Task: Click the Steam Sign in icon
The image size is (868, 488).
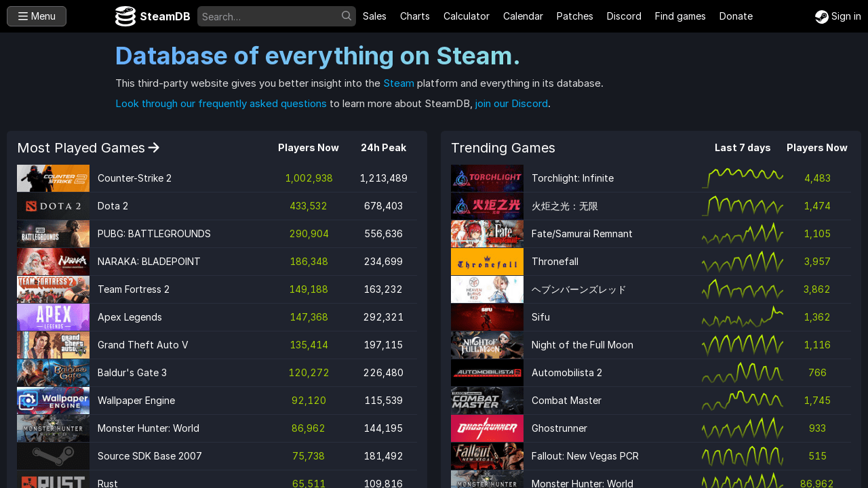Action: click(x=822, y=17)
